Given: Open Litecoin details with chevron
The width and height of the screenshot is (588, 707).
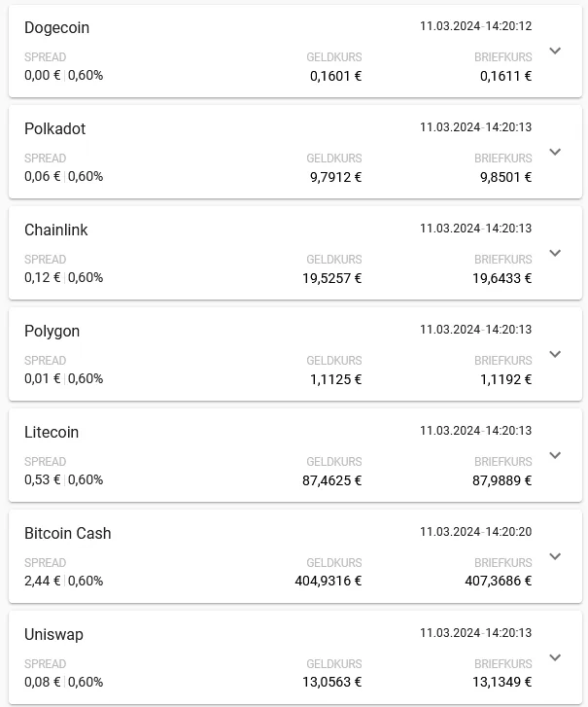Looking at the screenshot, I should 555,455.
